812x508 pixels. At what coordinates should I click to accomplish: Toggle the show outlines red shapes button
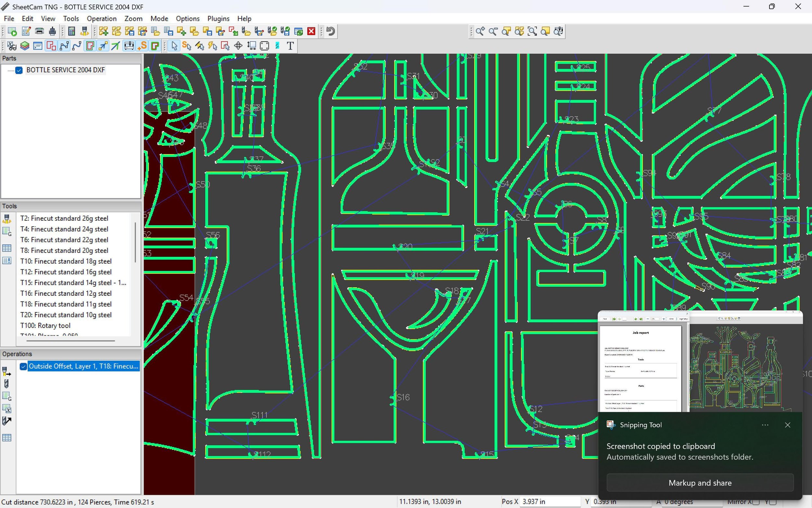tap(51, 46)
